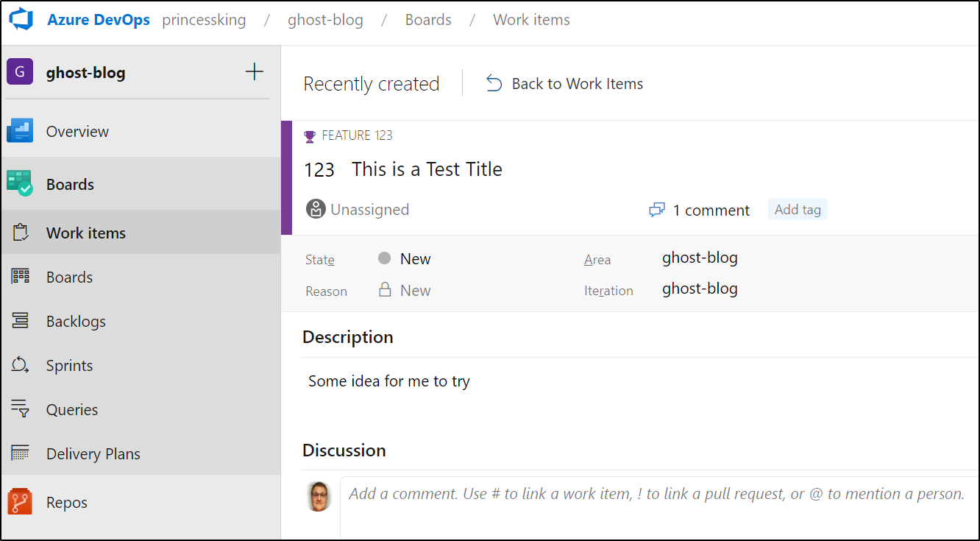980x541 pixels.
Task: Click the Unassigned person icon
Action: click(316, 210)
